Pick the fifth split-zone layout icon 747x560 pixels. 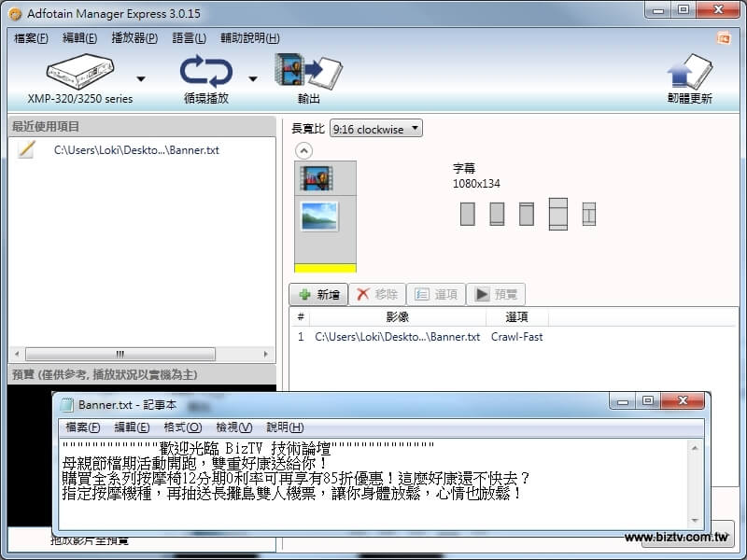click(x=588, y=214)
